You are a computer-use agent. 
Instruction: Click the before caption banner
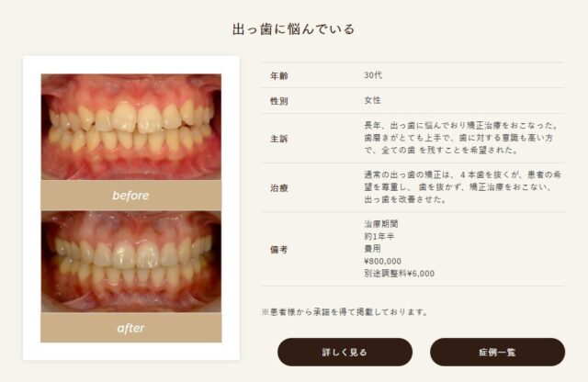tap(130, 196)
